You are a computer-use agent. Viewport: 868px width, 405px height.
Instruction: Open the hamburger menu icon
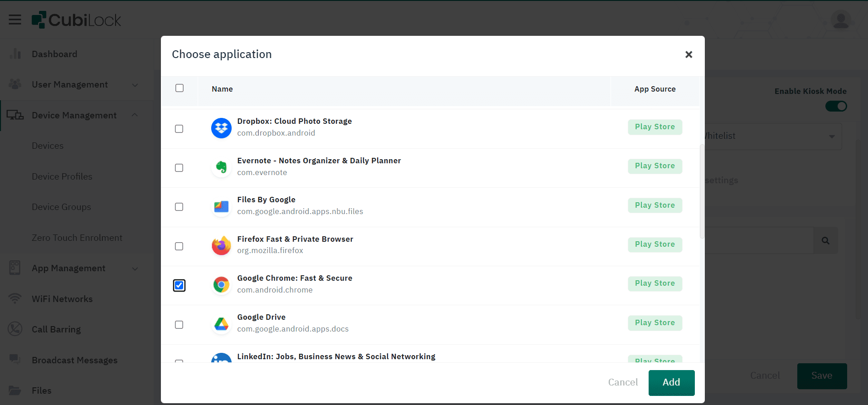pyautogui.click(x=15, y=20)
